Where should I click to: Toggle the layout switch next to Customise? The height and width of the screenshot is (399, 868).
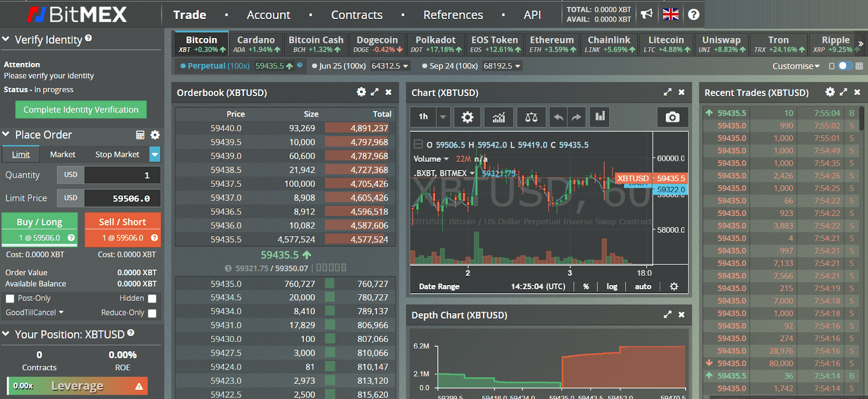pyautogui.click(x=845, y=66)
